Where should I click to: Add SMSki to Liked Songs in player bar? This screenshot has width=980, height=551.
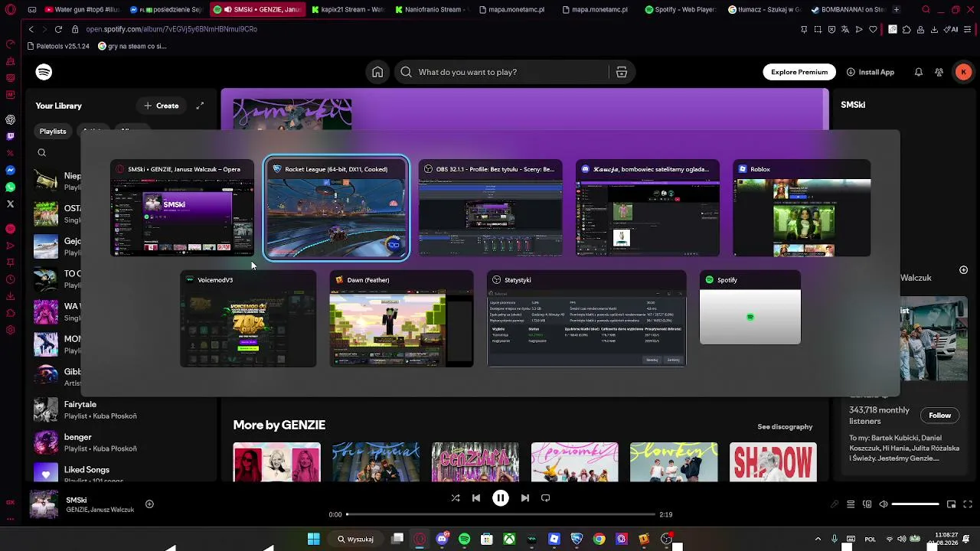[149, 504]
